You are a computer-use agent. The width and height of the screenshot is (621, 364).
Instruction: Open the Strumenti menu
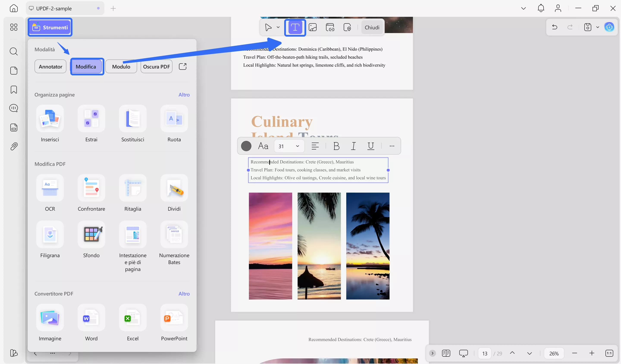pos(50,27)
